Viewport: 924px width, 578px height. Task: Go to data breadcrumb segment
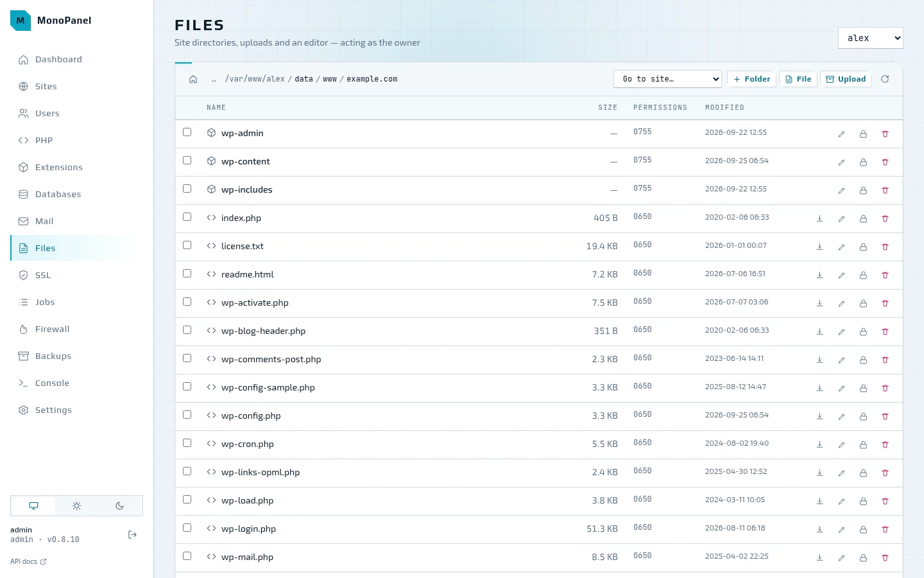(x=304, y=79)
